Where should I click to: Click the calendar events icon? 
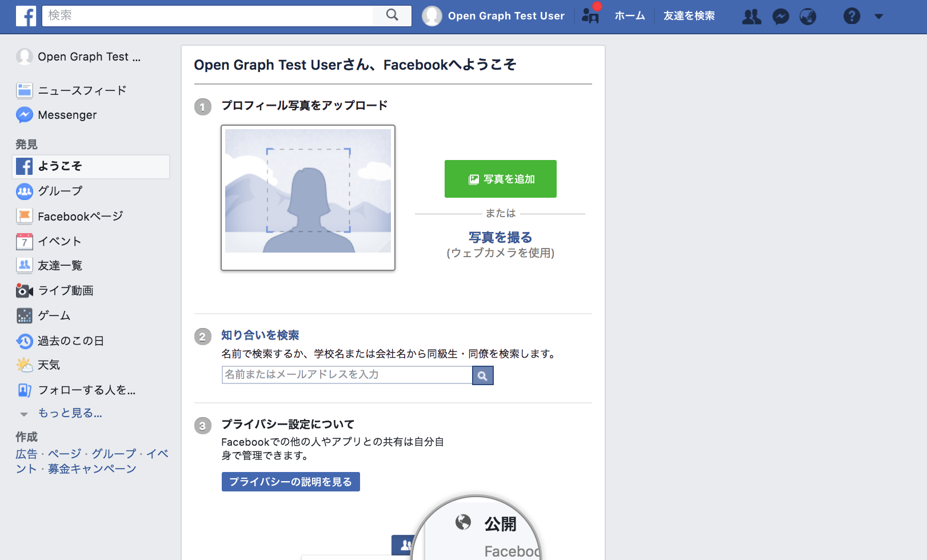pyautogui.click(x=25, y=241)
